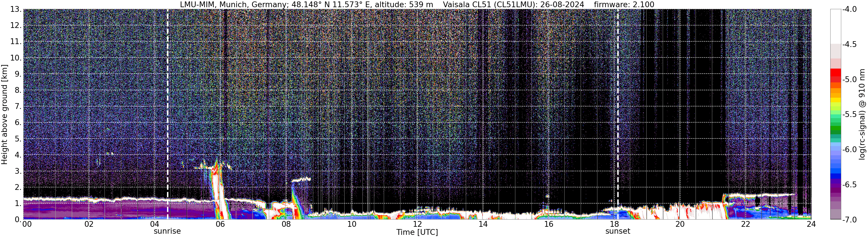Click the '10' time axis tick label
The image size is (868, 238).
pyautogui.click(x=352, y=224)
